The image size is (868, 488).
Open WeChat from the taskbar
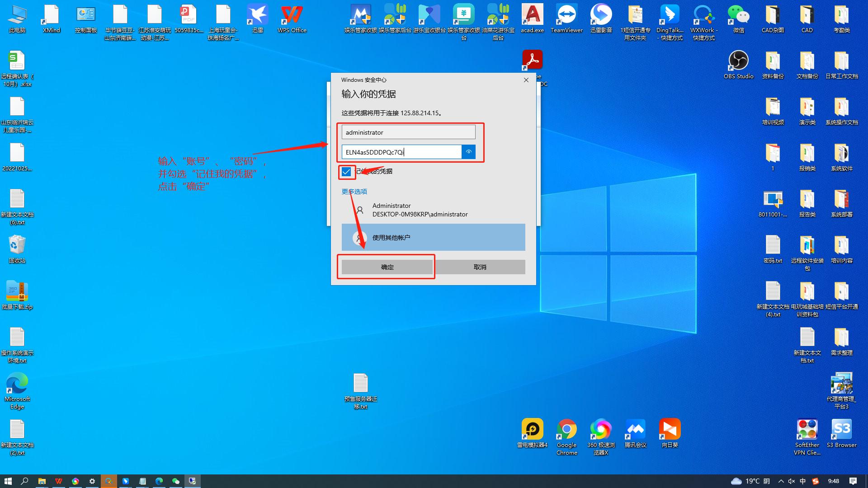[176, 481]
